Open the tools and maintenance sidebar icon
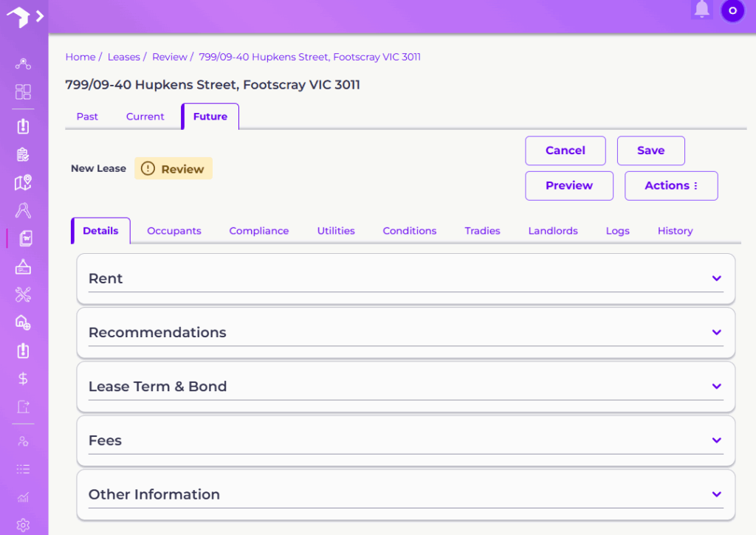The image size is (756, 535). [x=23, y=295]
